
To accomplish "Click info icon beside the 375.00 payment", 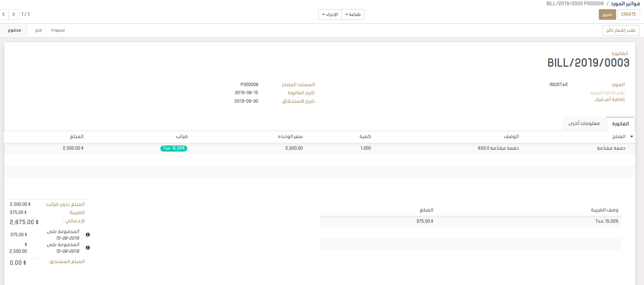I will click(88, 234).
